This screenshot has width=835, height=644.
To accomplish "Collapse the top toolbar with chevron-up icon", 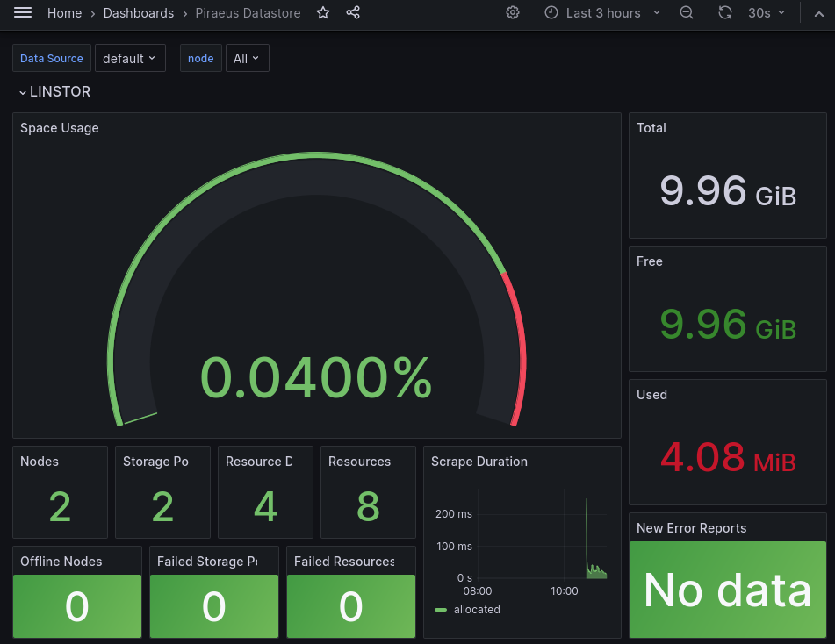I will (819, 13).
